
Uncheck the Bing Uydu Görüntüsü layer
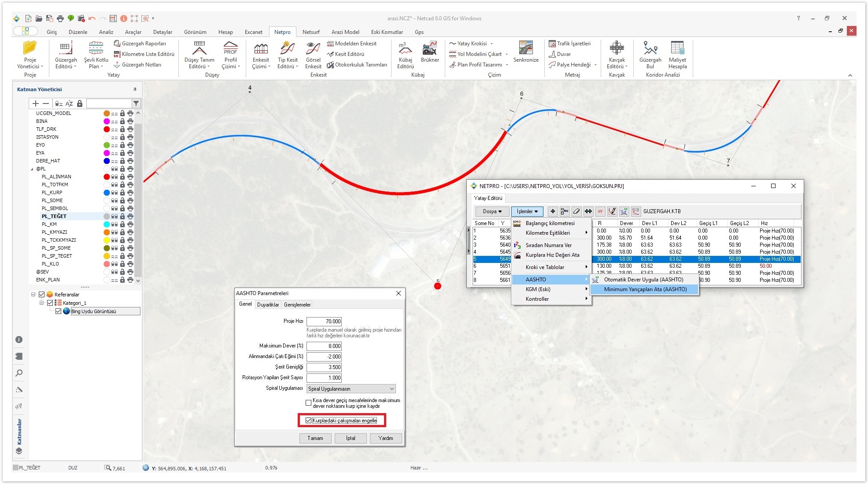tap(59, 311)
